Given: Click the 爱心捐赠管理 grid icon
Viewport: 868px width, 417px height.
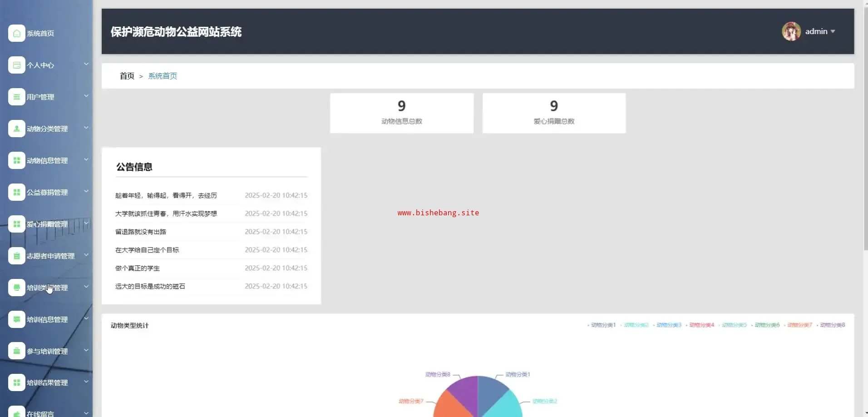Looking at the screenshot, I should tap(17, 224).
